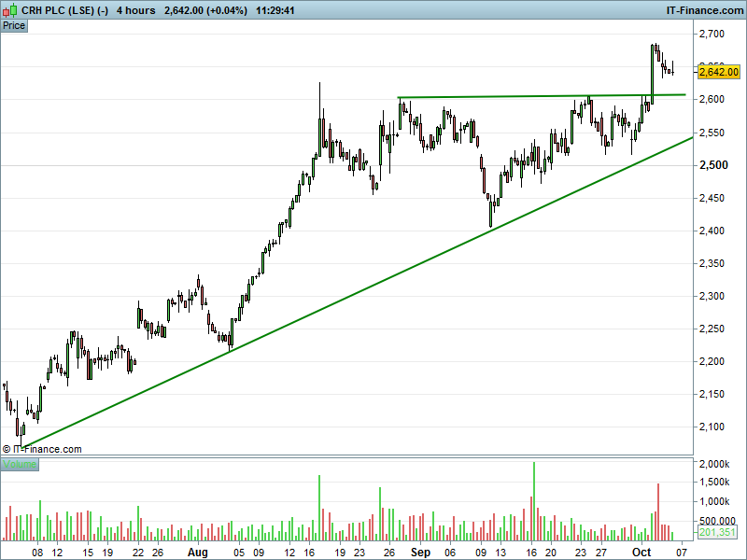
Task: Click the Sep month label on time axis
Action: coord(420,553)
